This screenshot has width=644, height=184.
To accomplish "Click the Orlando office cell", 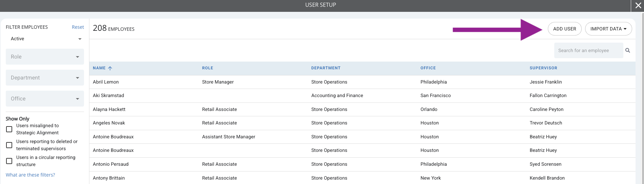I will coord(429,109).
